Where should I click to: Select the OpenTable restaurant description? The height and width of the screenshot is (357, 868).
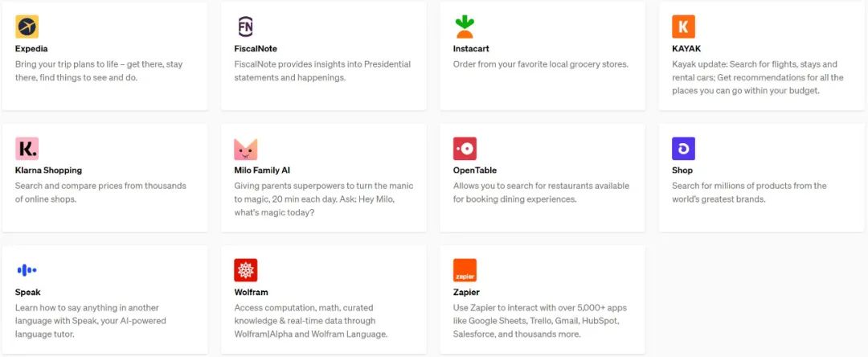pyautogui.click(x=541, y=192)
